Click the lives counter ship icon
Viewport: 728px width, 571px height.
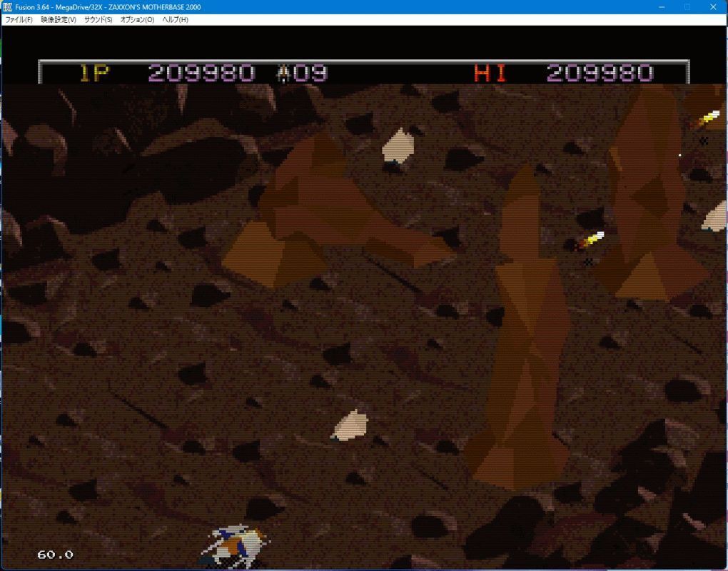pos(283,73)
